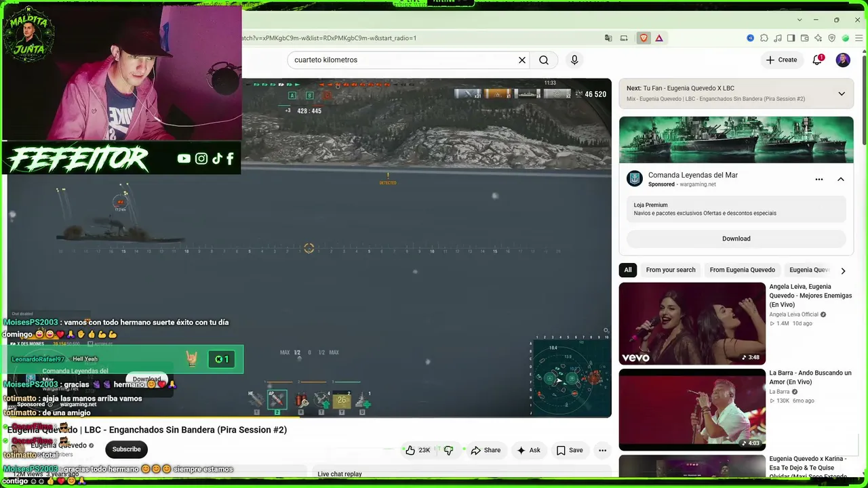This screenshot has width=868, height=488.
Task: Click the Create button
Action: coord(781,60)
